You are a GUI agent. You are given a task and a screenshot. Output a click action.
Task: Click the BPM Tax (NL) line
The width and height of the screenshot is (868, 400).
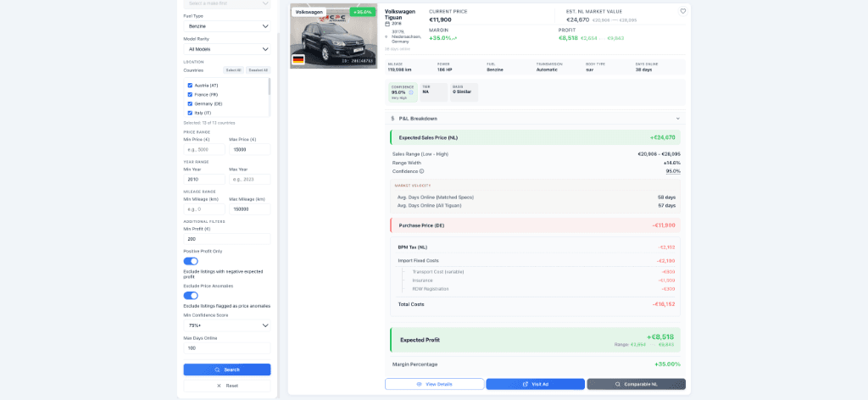536,247
